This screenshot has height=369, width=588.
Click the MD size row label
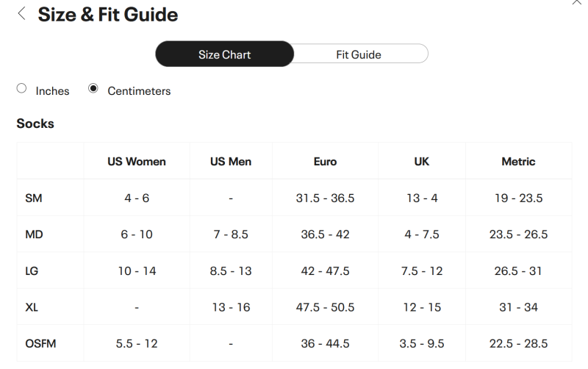point(34,234)
